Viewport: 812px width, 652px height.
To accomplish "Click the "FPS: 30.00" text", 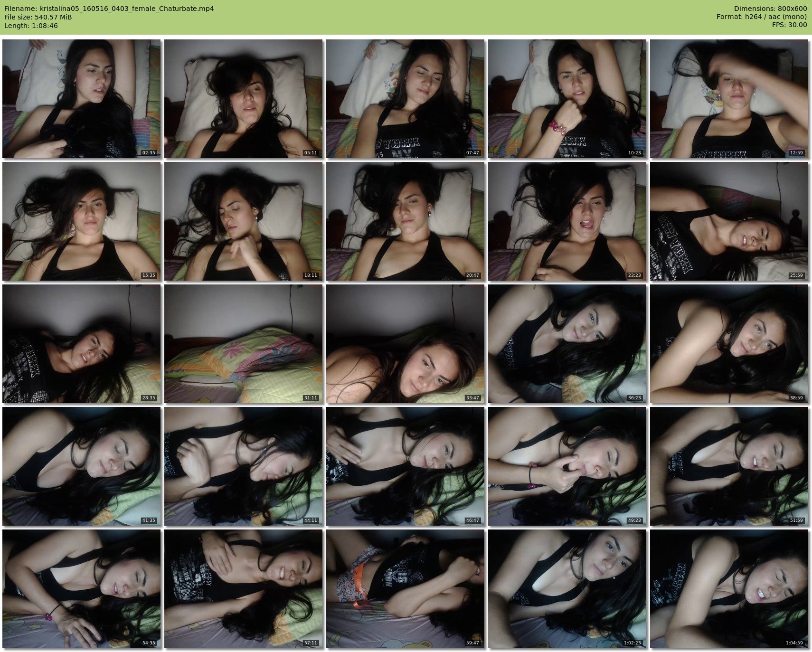I will (x=789, y=26).
